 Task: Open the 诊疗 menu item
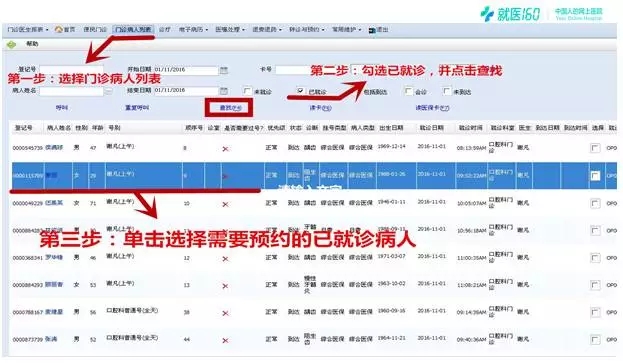[x=164, y=29]
